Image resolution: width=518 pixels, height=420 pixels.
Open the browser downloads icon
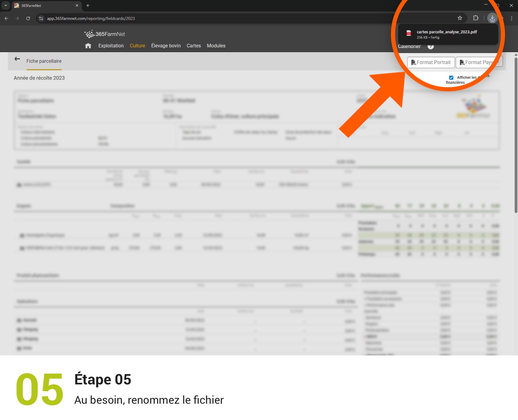click(492, 18)
